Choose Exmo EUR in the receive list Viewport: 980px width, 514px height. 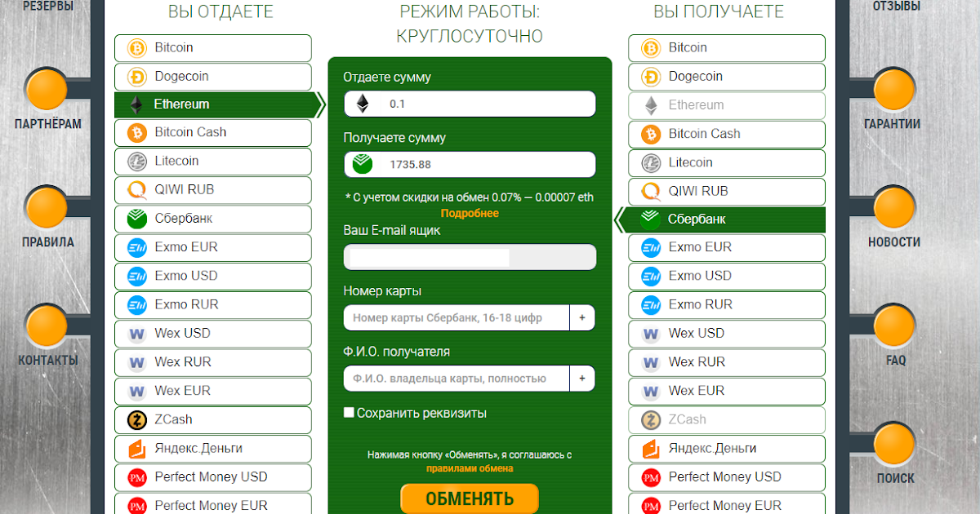tap(727, 247)
